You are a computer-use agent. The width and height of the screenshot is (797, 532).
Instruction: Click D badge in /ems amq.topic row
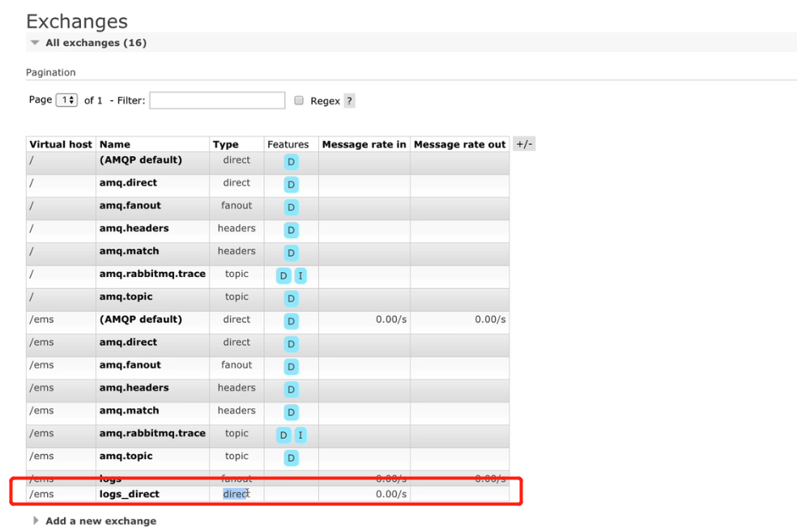pos(291,458)
